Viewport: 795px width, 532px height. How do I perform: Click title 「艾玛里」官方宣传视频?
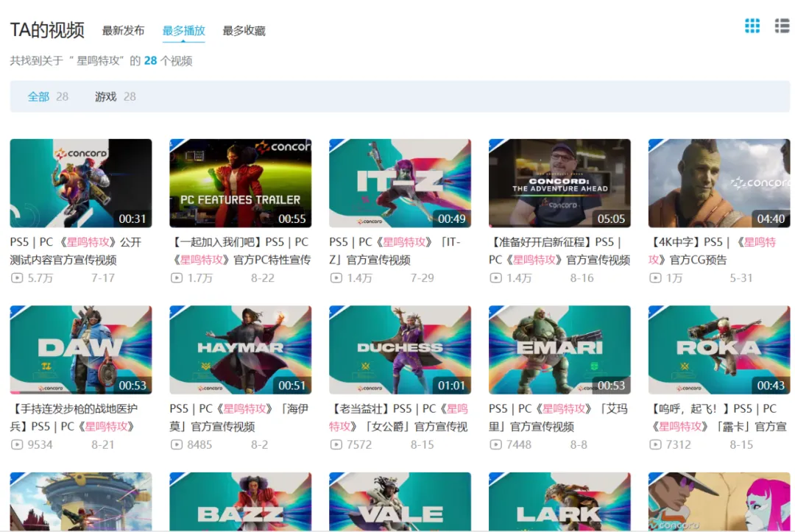pyautogui.click(x=558, y=417)
